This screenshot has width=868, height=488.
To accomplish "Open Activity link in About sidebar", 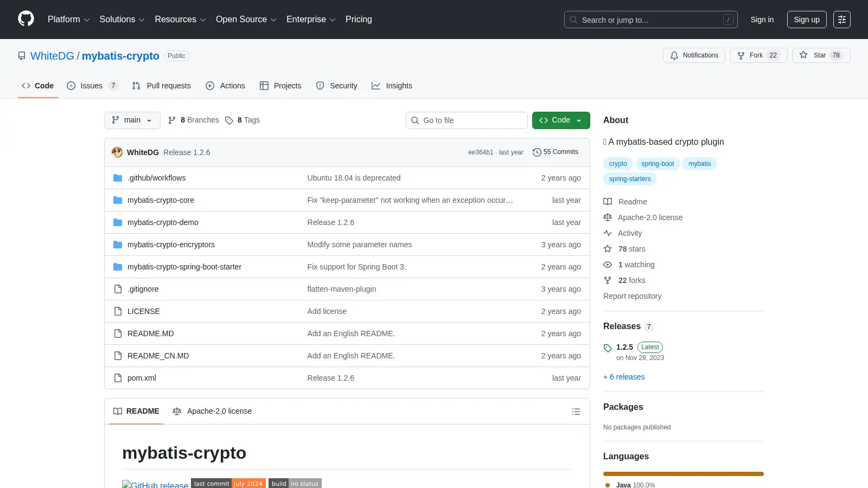I will tap(623, 233).
